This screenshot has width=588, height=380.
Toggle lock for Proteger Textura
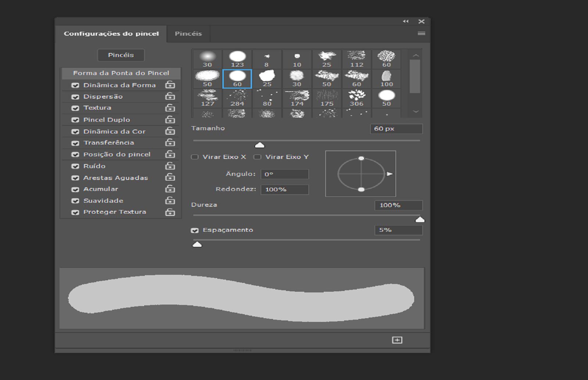coord(170,212)
